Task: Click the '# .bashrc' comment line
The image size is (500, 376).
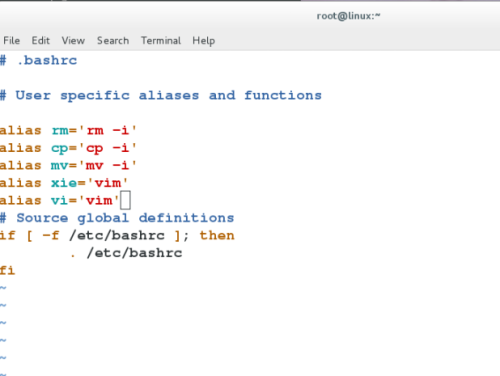Action: coord(38,60)
